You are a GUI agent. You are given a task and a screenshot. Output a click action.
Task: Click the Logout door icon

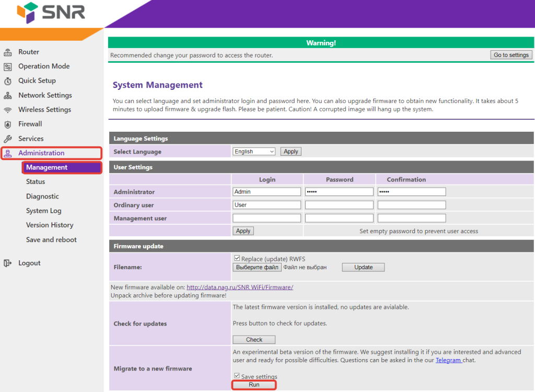7,263
